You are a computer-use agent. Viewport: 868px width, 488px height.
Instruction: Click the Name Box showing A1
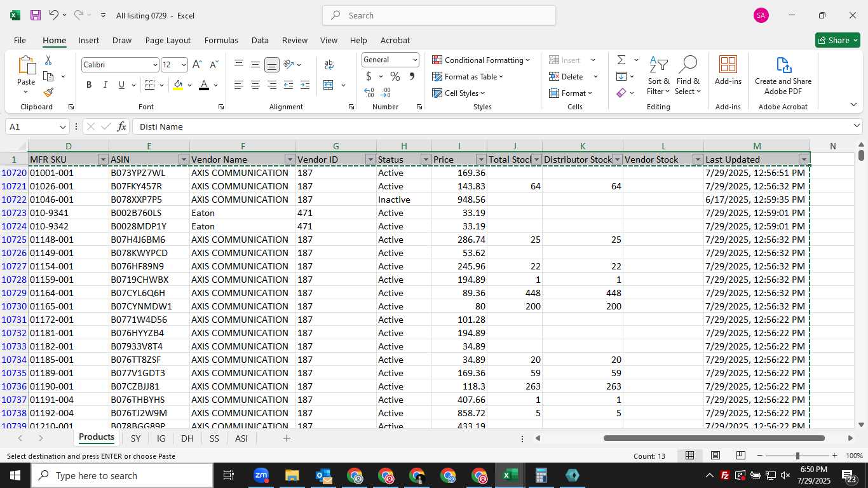point(37,126)
